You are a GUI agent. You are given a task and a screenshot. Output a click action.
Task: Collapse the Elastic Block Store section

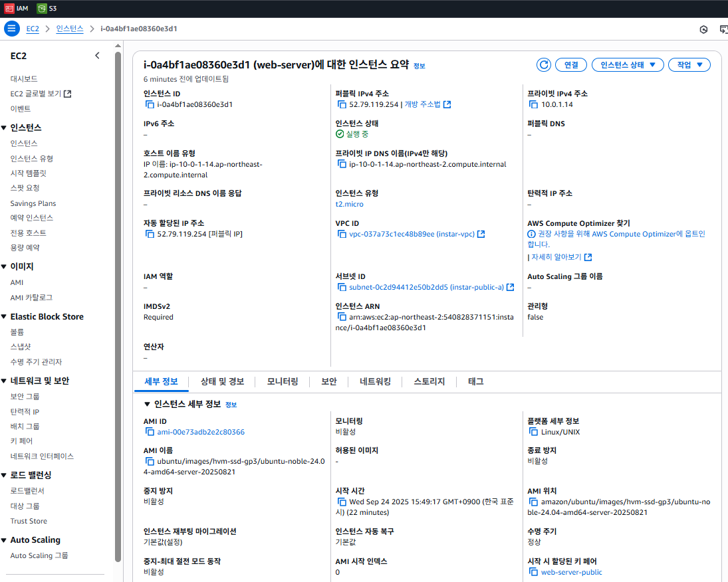tap(4, 316)
